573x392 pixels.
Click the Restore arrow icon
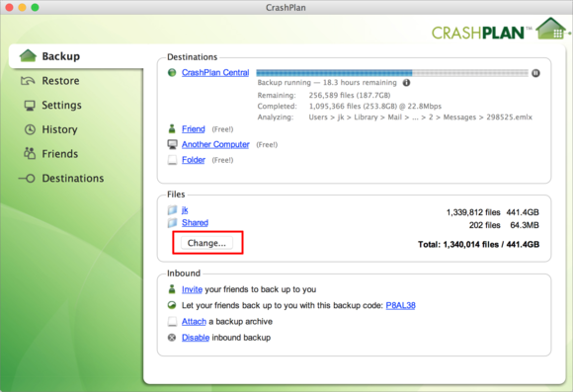pyautogui.click(x=28, y=80)
